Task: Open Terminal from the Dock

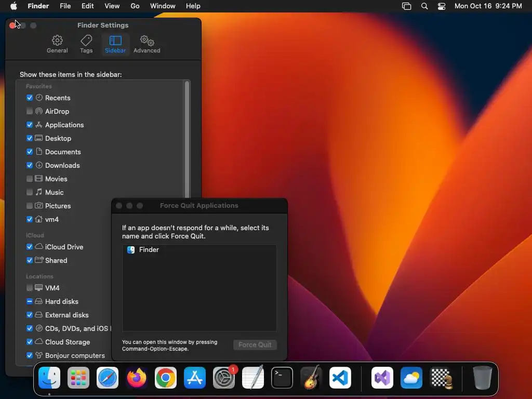Action: (282, 378)
